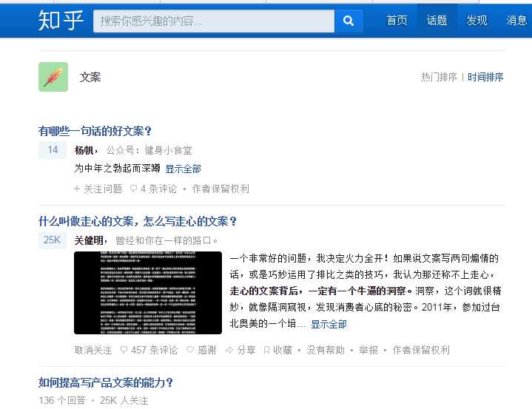The height and width of the screenshot is (409, 532).
Task: Open author 杨帆's profile
Action: click(x=84, y=150)
